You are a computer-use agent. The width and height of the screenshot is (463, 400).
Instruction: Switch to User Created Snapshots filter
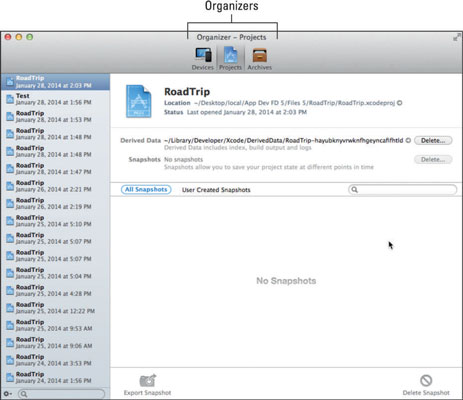[216, 190]
